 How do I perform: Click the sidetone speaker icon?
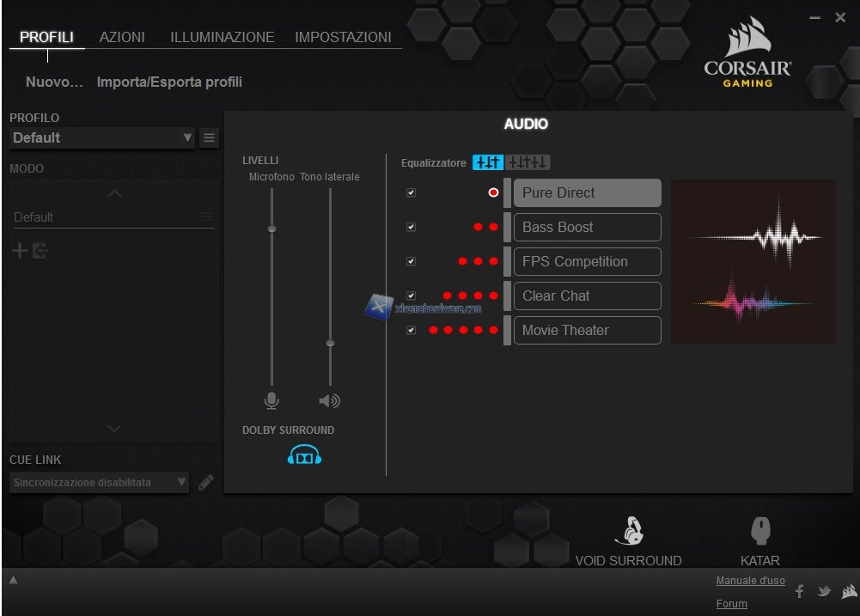(329, 400)
